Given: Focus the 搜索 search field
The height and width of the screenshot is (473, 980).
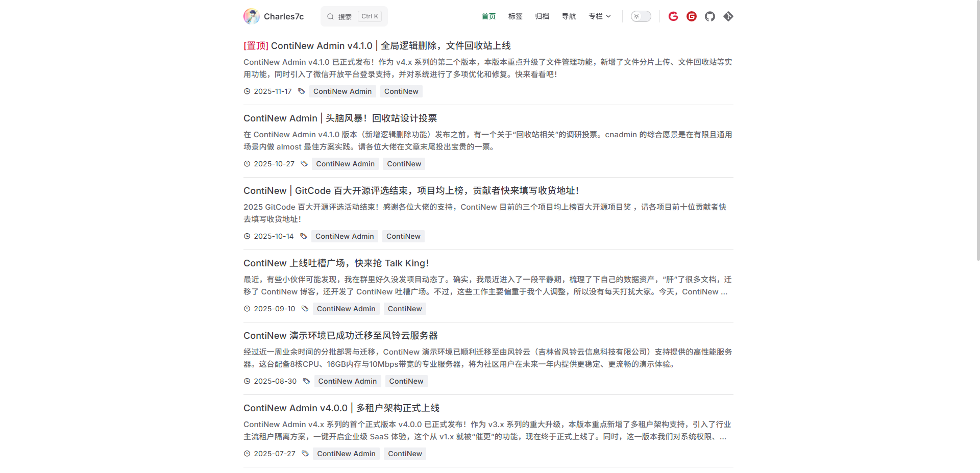Looking at the screenshot, I should 354,16.
